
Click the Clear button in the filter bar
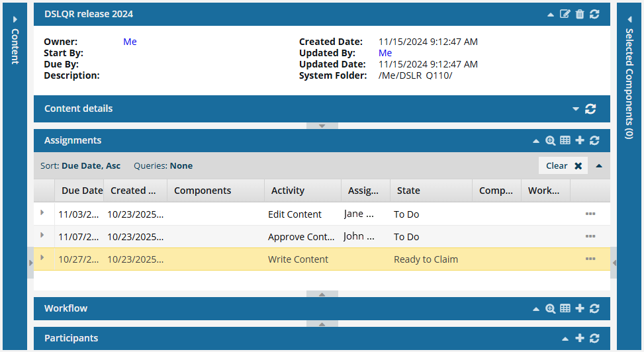tap(563, 166)
